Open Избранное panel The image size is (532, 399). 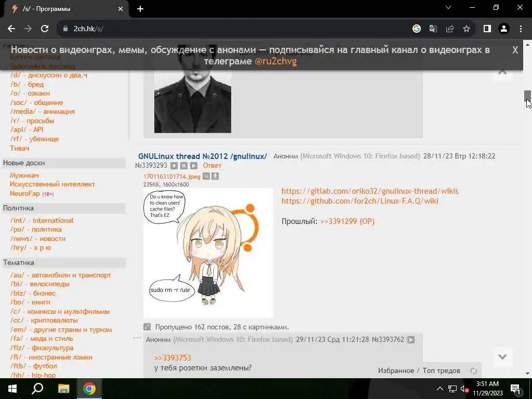coord(395,371)
